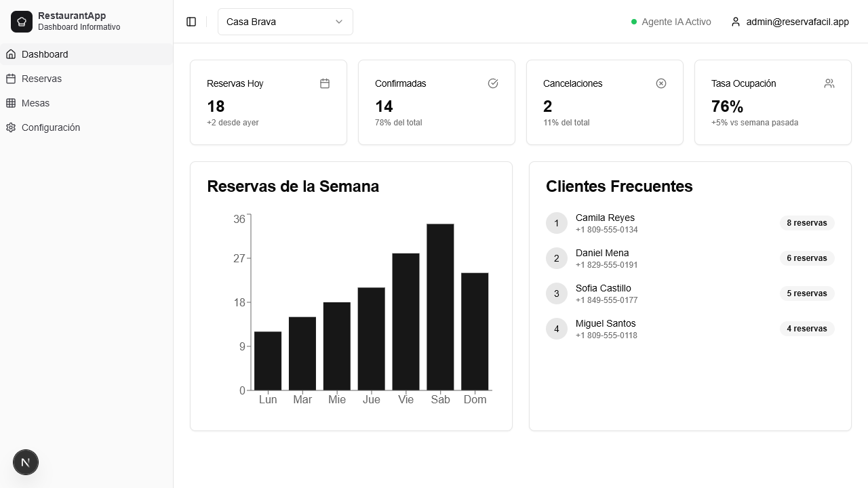Open the Casa Brava restaurant dropdown
868x488 pixels.
285,22
